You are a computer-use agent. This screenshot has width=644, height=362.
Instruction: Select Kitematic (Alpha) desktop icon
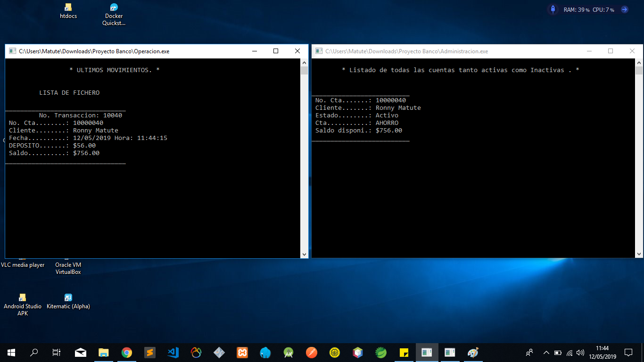click(x=68, y=302)
